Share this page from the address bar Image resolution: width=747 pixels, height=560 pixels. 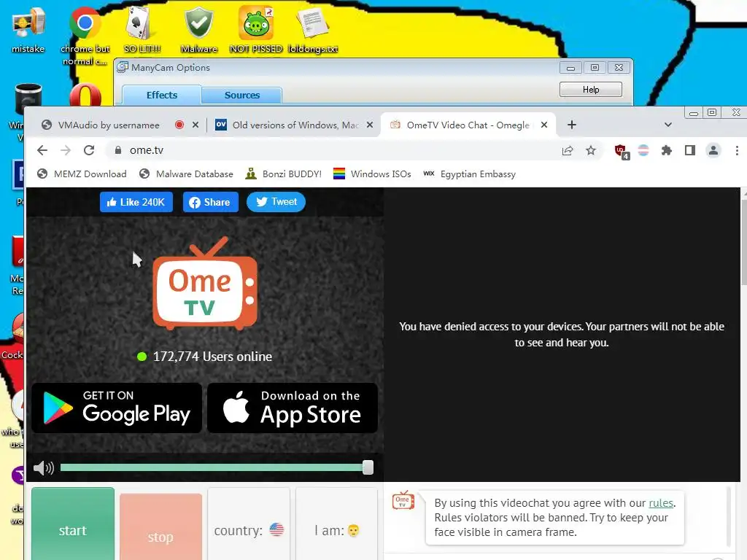pos(567,150)
